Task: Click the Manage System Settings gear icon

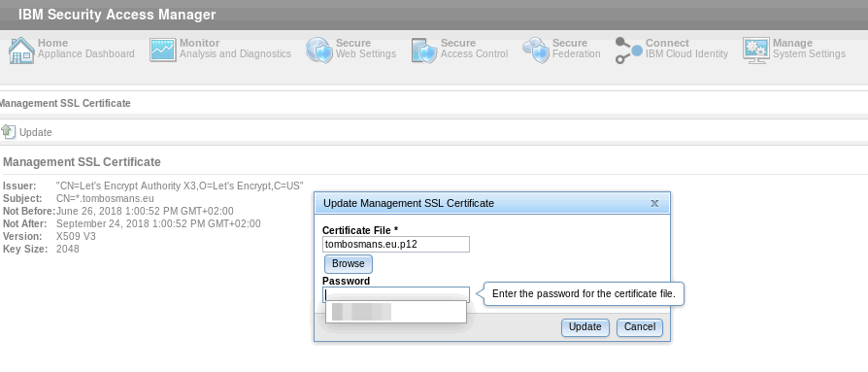Action: 755,51
